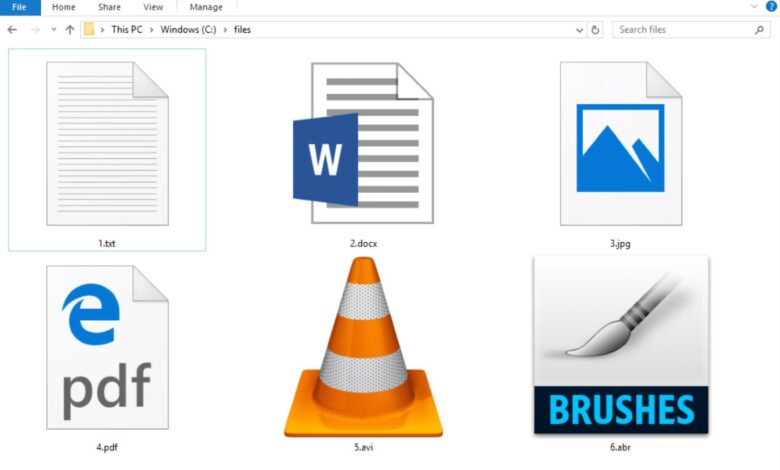Refresh the files folder view
The height and width of the screenshot is (470, 780).
(x=595, y=30)
